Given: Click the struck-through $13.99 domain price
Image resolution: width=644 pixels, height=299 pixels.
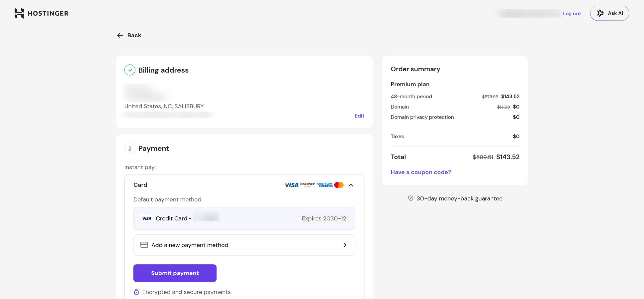Looking at the screenshot, I should coord(503,107).
